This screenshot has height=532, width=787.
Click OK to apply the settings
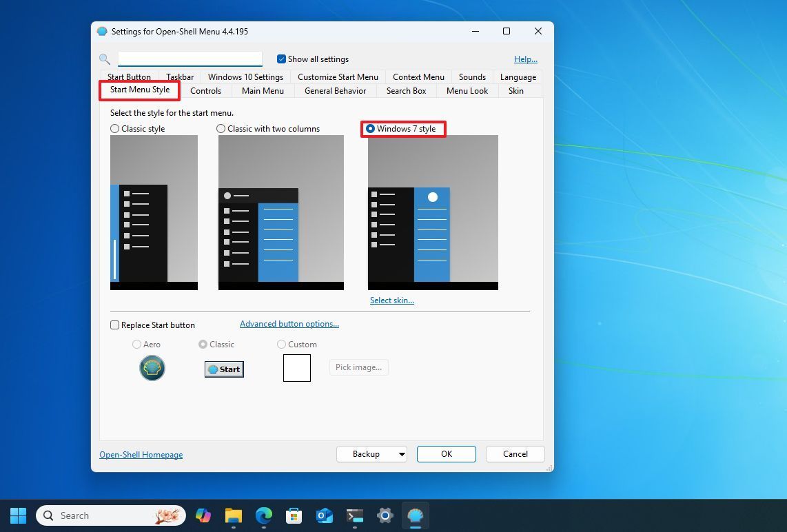(x=446, y=453)
